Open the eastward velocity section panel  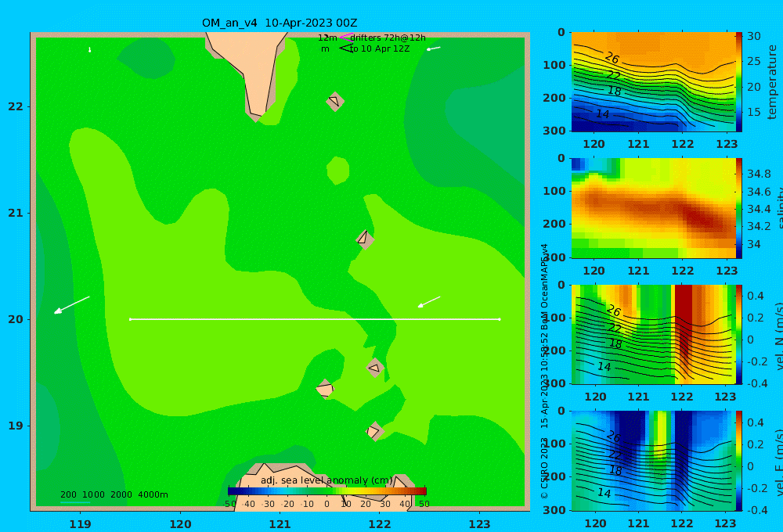tap(653, 461)
